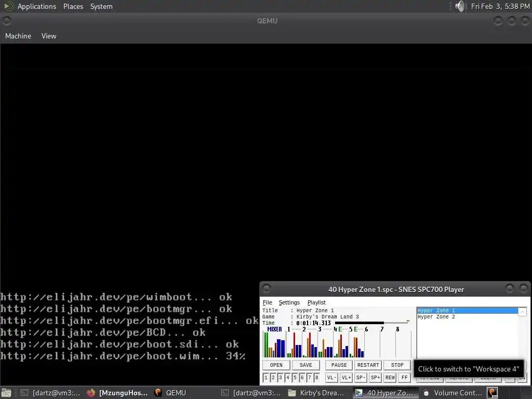532x399 pixels.
Task: Click the channel 5 echo E indicator
Action: coord(355,329)
